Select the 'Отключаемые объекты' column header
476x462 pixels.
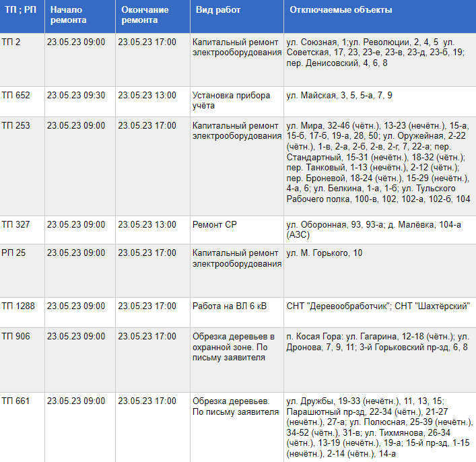click(x=341, y=11)
